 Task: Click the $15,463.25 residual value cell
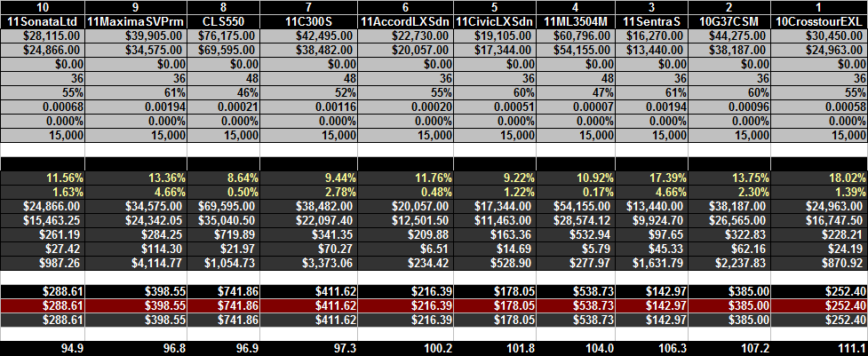[42, 220]
